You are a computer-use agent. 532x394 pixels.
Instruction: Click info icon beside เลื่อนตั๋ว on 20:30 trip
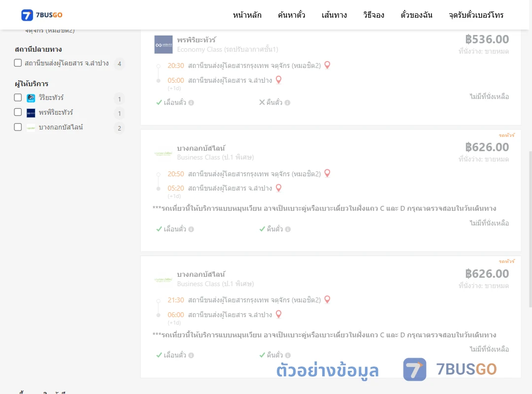(191, 102)
